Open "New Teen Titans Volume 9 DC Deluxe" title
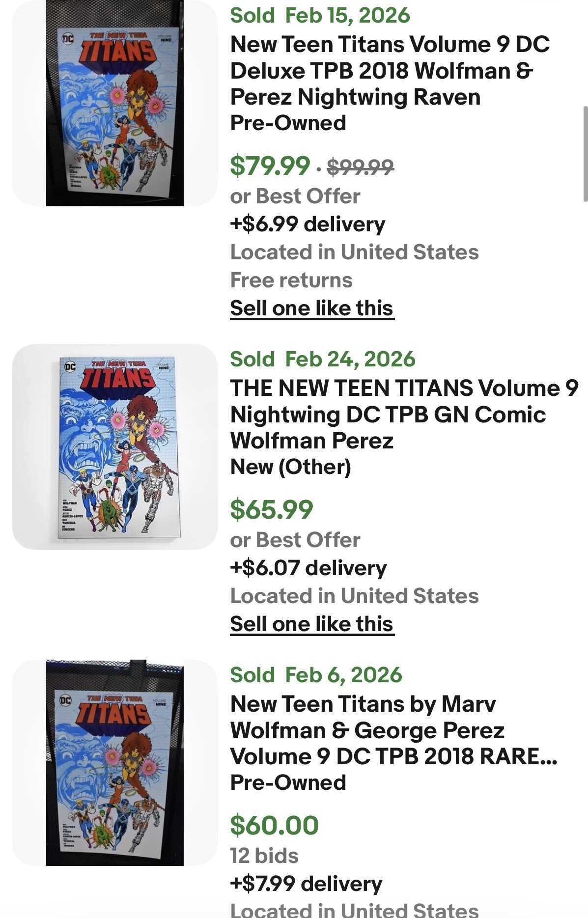 point(390,70)
